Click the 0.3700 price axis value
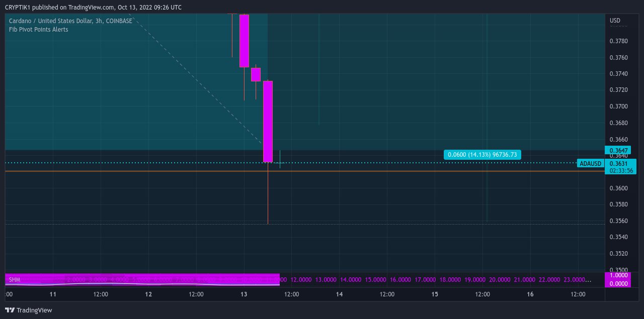Screen dimensions: 644x319 point(618,107)
